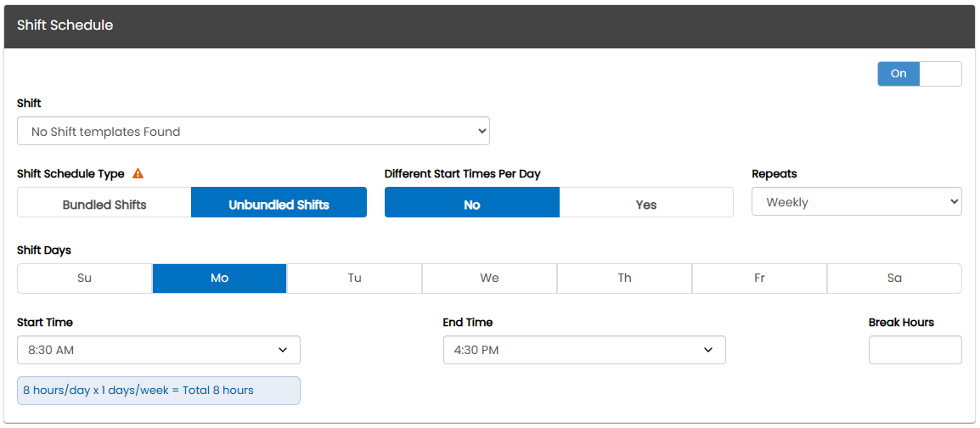Toggle the On switch for Shift Schedule
This screenshot has height=428, width=980.
920,74
